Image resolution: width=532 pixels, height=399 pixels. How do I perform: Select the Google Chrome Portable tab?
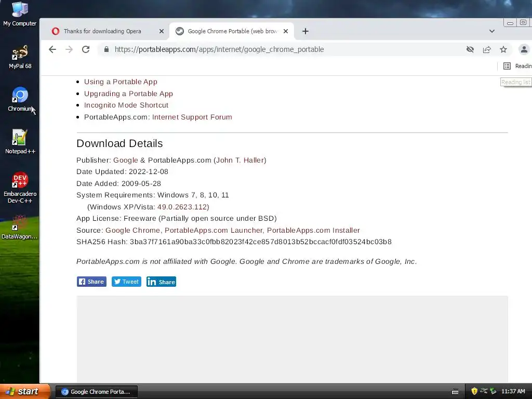(232, 31)
